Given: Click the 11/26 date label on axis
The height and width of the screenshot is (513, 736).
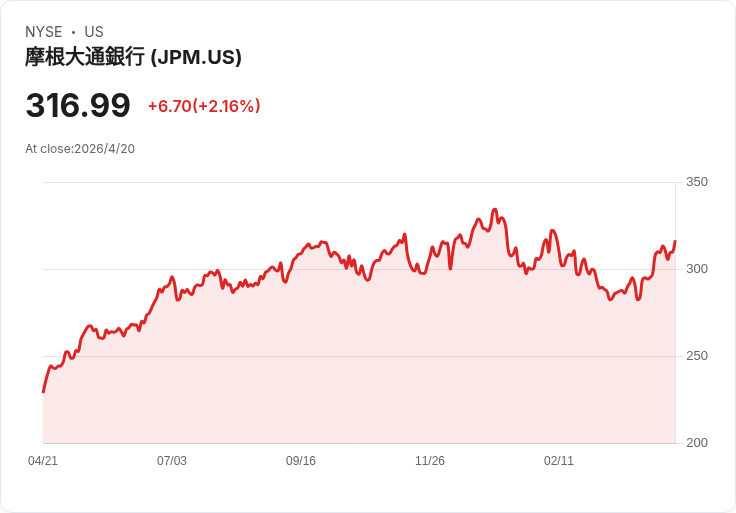Looking at the screenshot, I should tap(429, 461).
